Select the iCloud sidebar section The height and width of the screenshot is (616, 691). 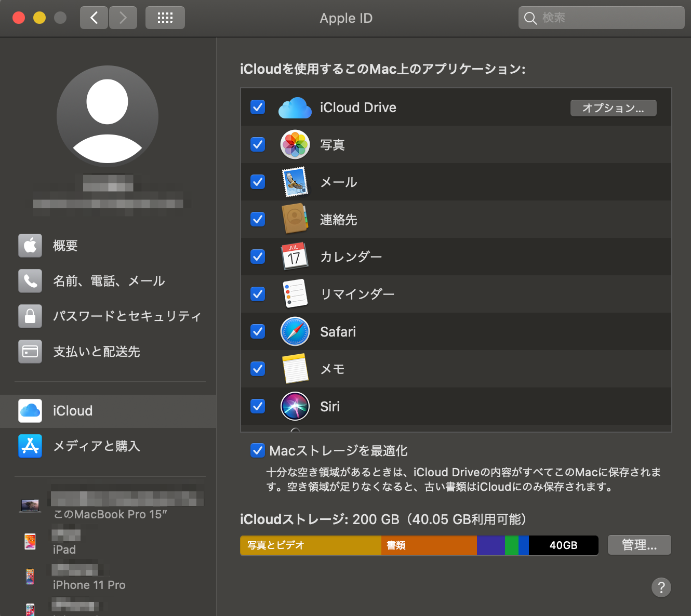pos(108,411)
